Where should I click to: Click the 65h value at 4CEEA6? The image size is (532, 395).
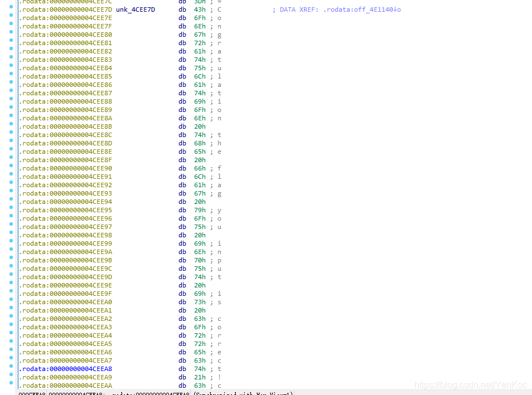(x=200, y=352)
